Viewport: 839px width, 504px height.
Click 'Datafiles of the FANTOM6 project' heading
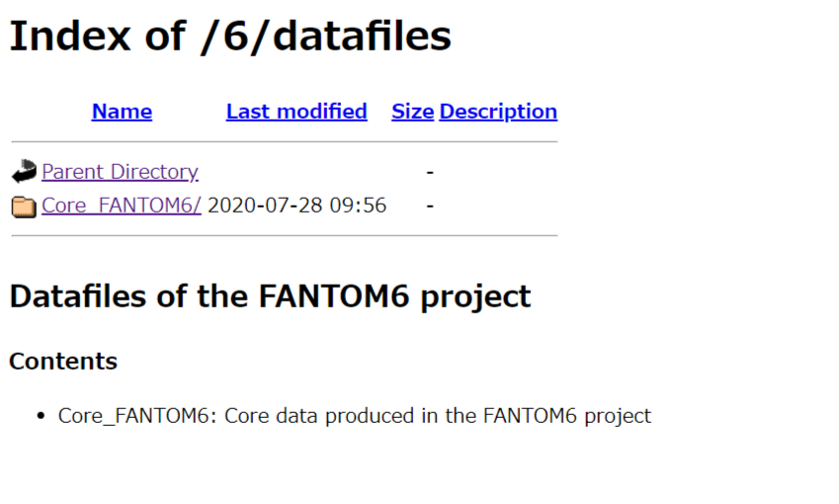(x=270, y=295)
